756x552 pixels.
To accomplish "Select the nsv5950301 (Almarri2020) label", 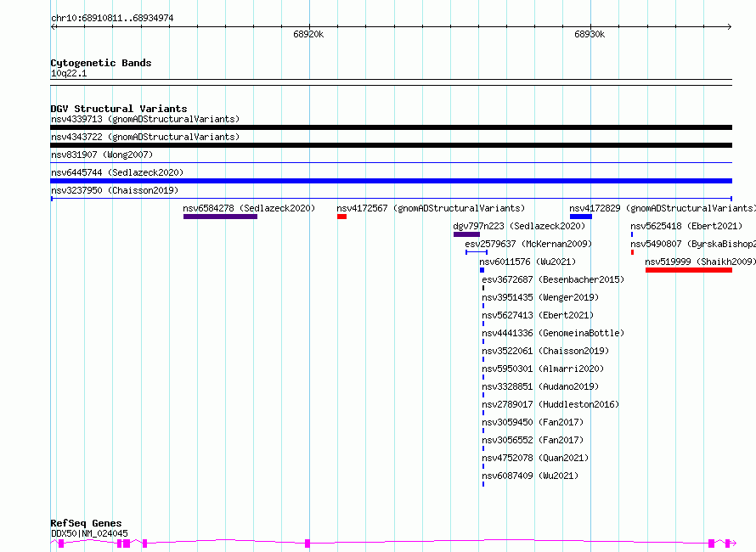I will (543, 369).
